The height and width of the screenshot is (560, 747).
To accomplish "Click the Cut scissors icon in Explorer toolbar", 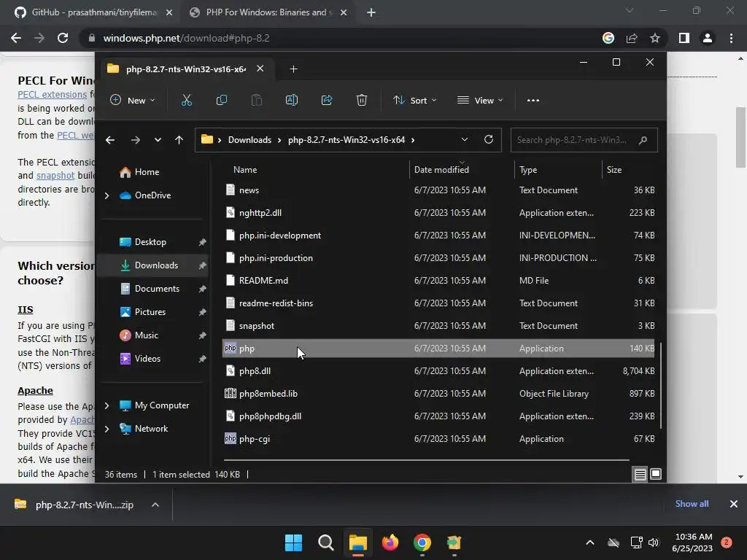I will click(x=186, y=100).
